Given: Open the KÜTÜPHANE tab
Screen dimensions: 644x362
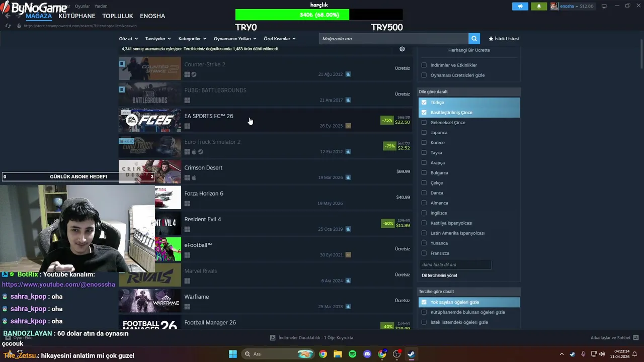Looking at the screenshot, I should (77, 16).
